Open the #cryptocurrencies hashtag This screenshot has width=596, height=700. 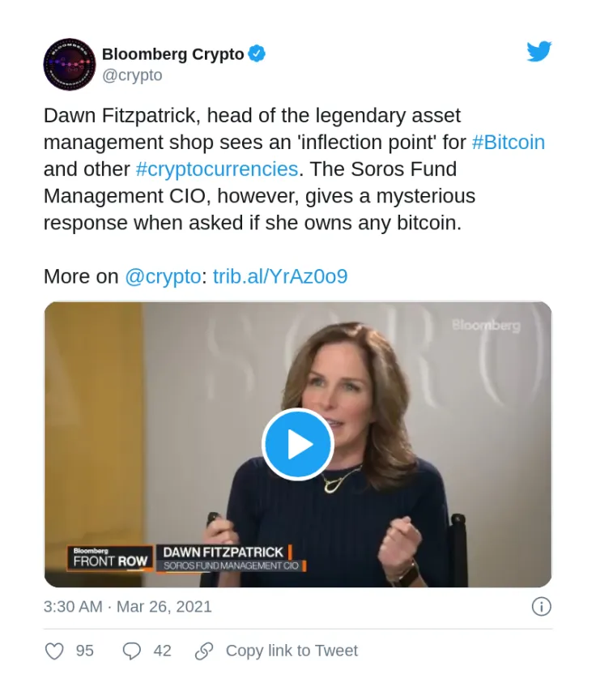tap(217, 169)
